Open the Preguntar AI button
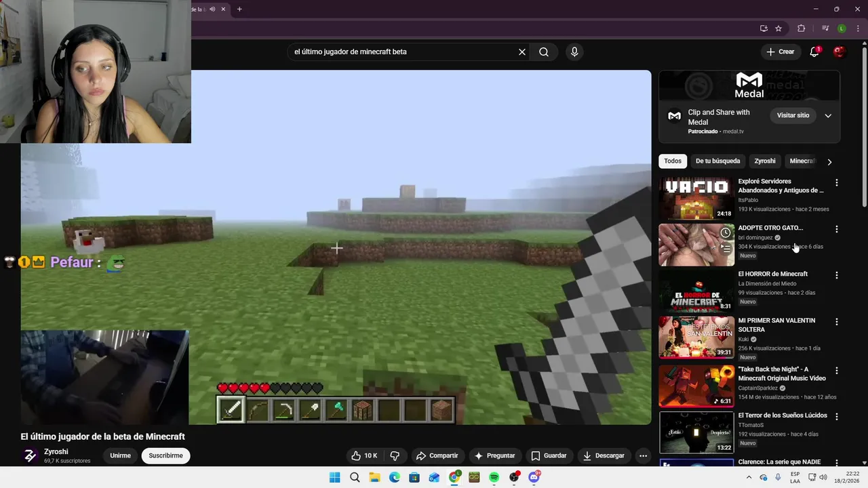The height and width of the screenshot is (488, 868). click(x=495, y=455)
